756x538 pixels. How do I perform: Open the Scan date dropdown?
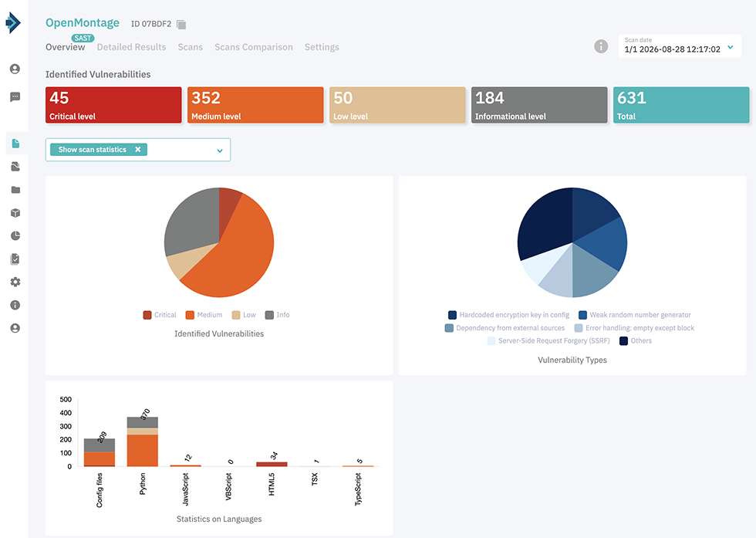[x=680, y=46]
